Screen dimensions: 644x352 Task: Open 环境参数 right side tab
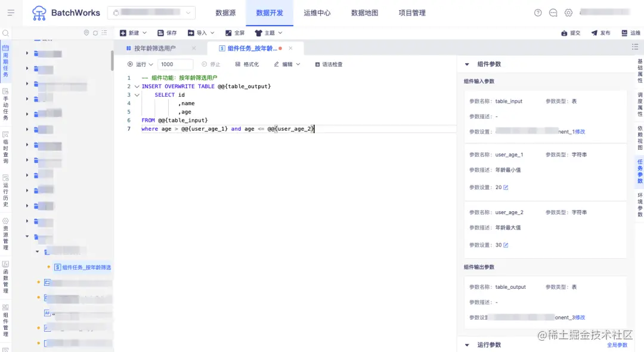coord(640,205)
